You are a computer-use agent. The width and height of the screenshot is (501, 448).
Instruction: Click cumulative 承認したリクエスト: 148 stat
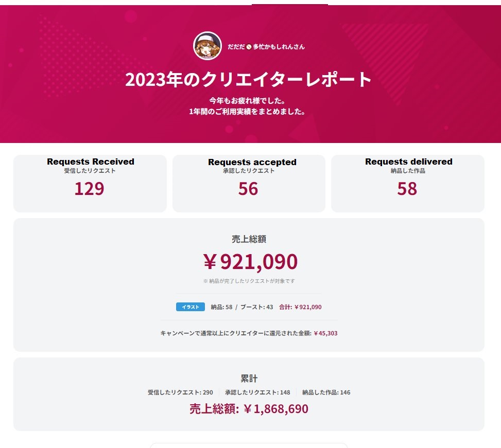(257, 392)
